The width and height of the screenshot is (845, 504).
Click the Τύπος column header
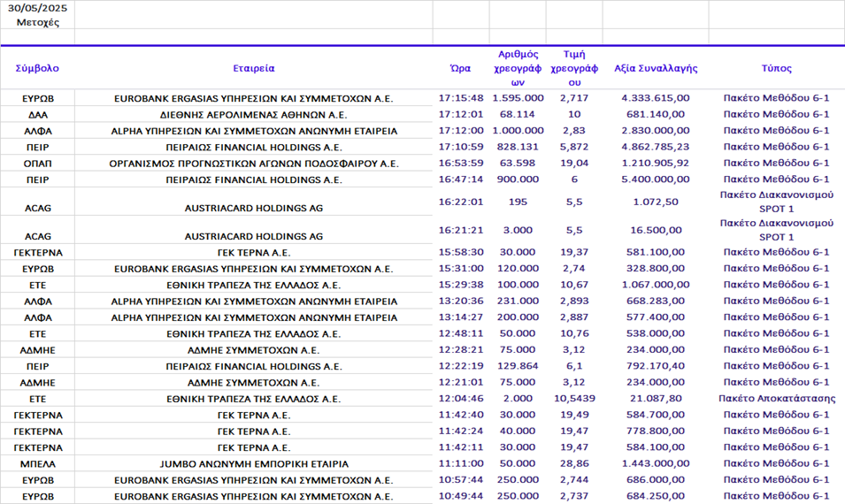777,68
